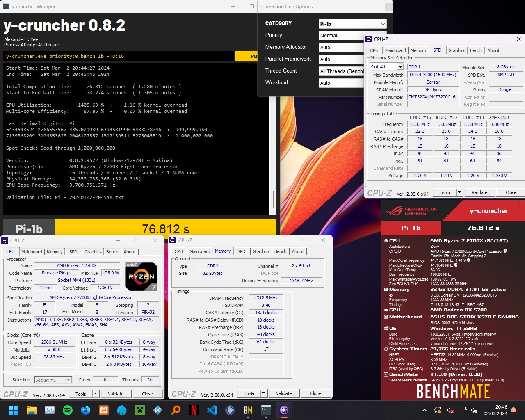Click the yellow 76.812 s result bar
Viewport: 525px width, 420px height.
pos(166,228)
